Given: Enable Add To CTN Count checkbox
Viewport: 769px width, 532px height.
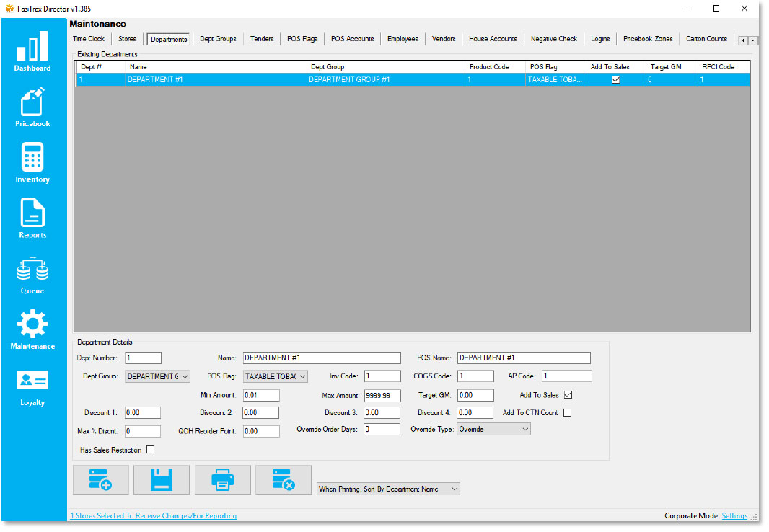Looking at the screenshot, I should point(568,412).
